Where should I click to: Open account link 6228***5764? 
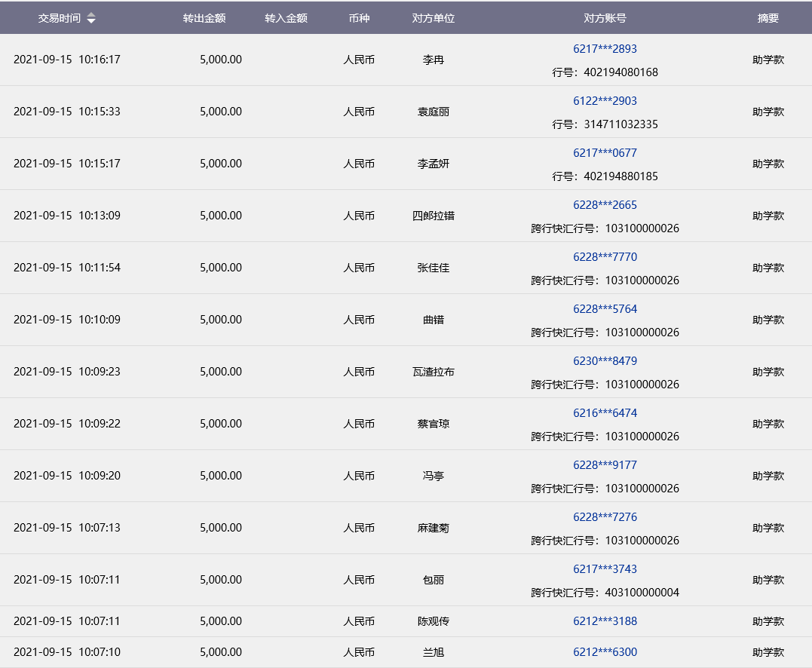coord(605,309)
